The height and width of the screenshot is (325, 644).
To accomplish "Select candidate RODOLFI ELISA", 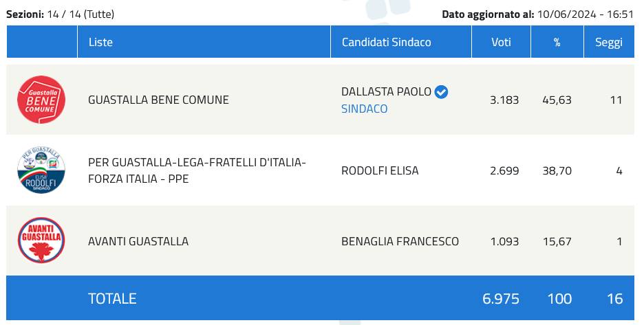I will pyautogui.click(x=380, y=170).
